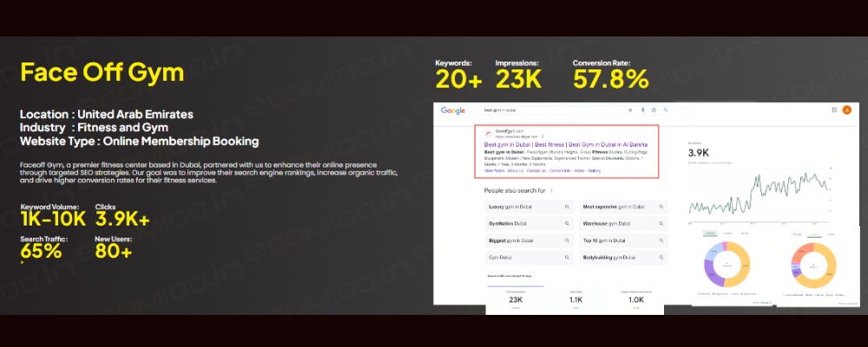
Task: Open the three-dot menu beside the faceoffgym URL
Action: 543,137
